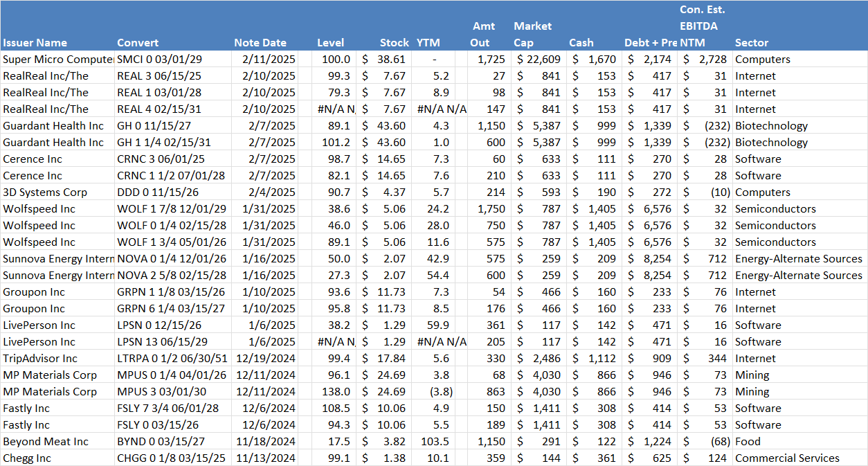Screen dimensions: 868x466
Task: Click the 2/4/2025 note date cell
Action: tap(264, 192)
